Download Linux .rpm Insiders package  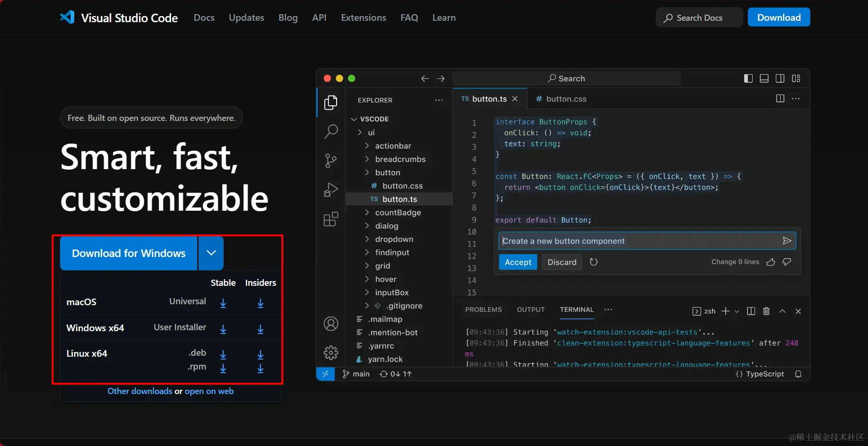260,368
